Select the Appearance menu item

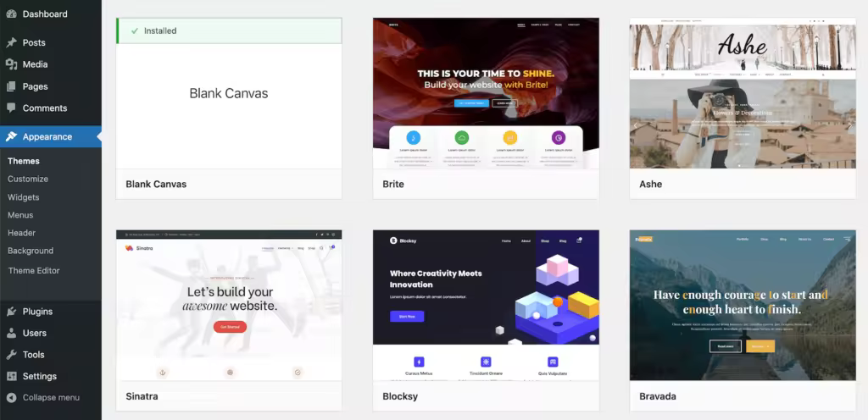tap(51, 136)
